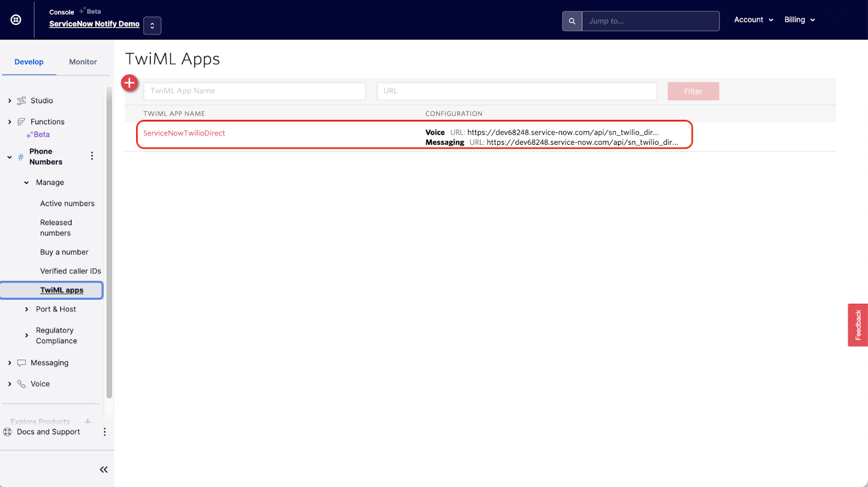Click the TwiML App Name filter field
868x487 pixels.
pyautogui.click(x=254, y=91)
